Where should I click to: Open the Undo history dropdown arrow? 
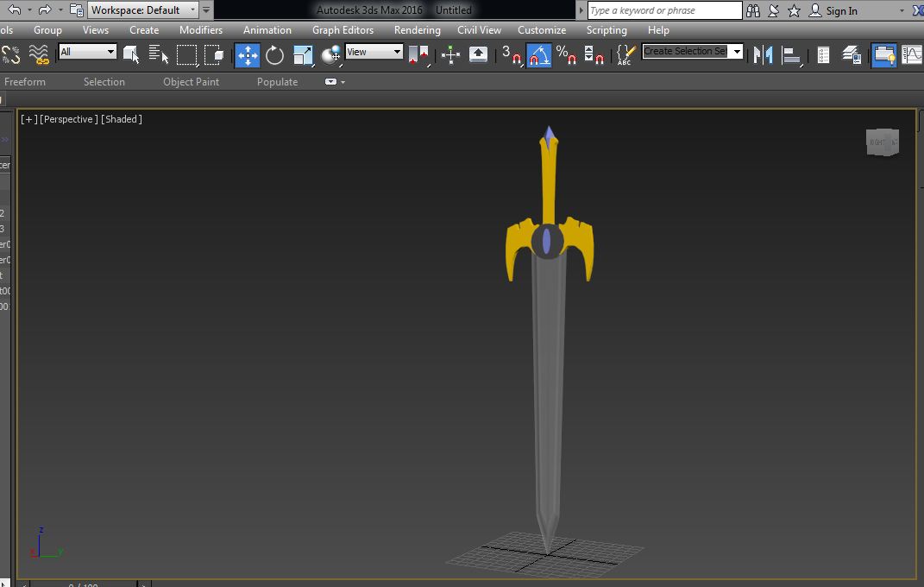point(29,10)
